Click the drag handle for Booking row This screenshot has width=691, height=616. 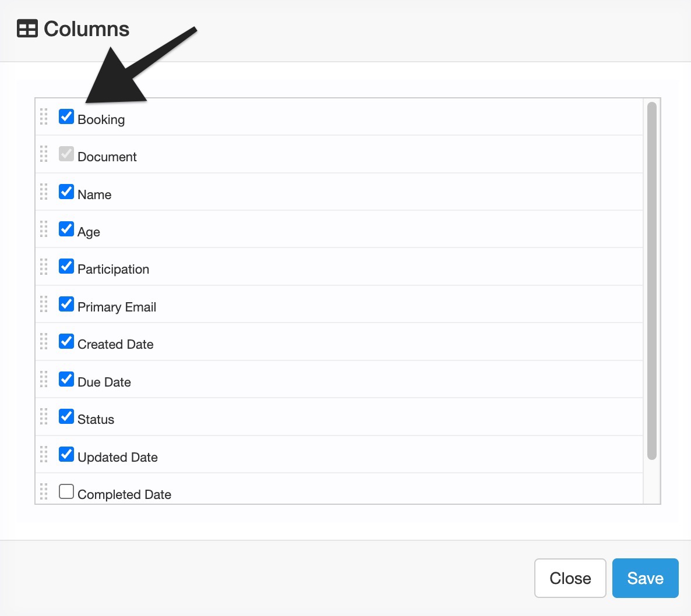pyautogui.click(x=44, y=116)
